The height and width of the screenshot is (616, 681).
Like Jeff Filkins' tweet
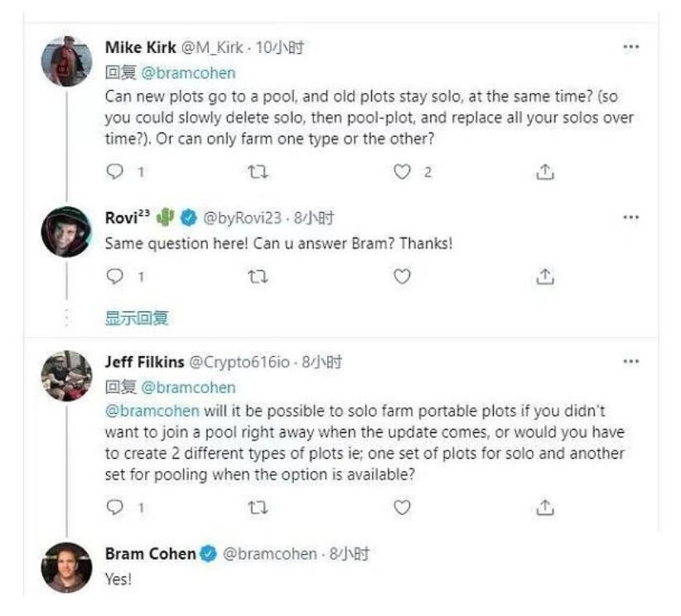point(402,507)
